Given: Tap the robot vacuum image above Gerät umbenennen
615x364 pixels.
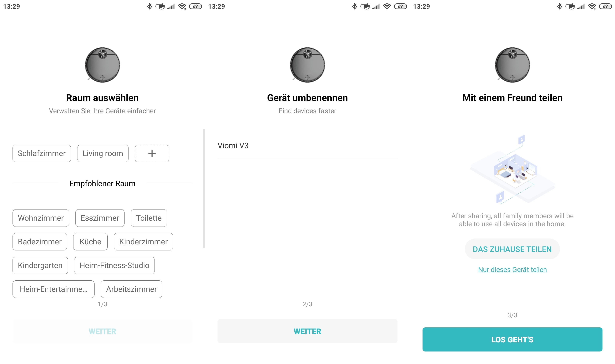Looking at the screenshot, I should point(307,65).
